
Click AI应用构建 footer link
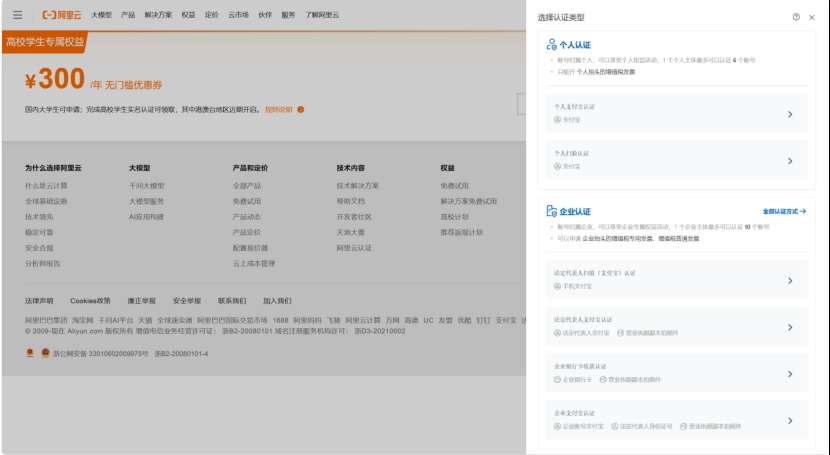tap(147, 217)
